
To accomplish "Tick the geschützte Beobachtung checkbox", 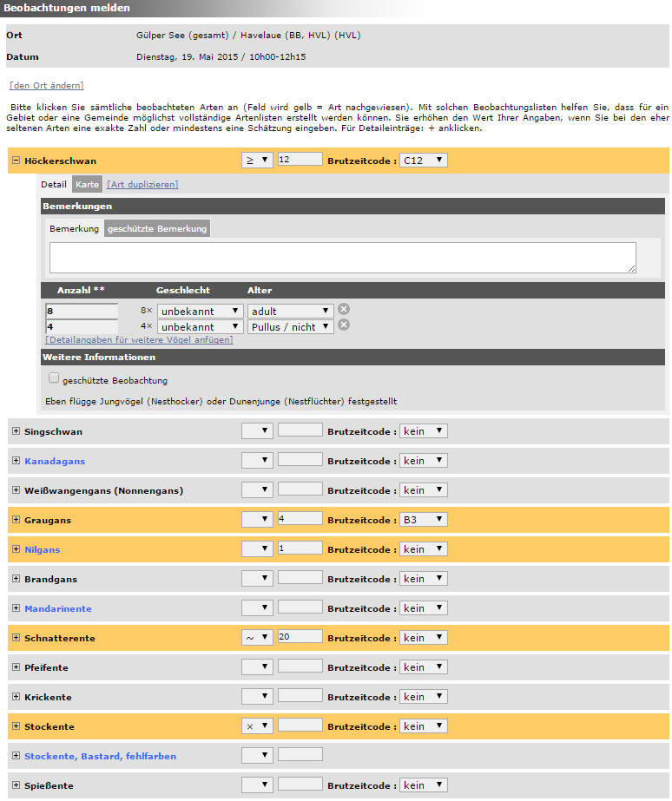I will (x=54, y=378).
